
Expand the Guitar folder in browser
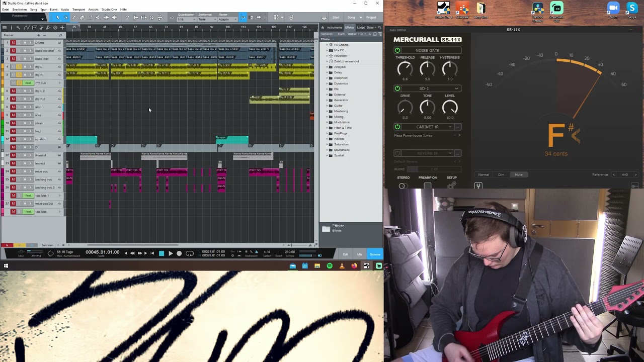[x=327, y=106]
